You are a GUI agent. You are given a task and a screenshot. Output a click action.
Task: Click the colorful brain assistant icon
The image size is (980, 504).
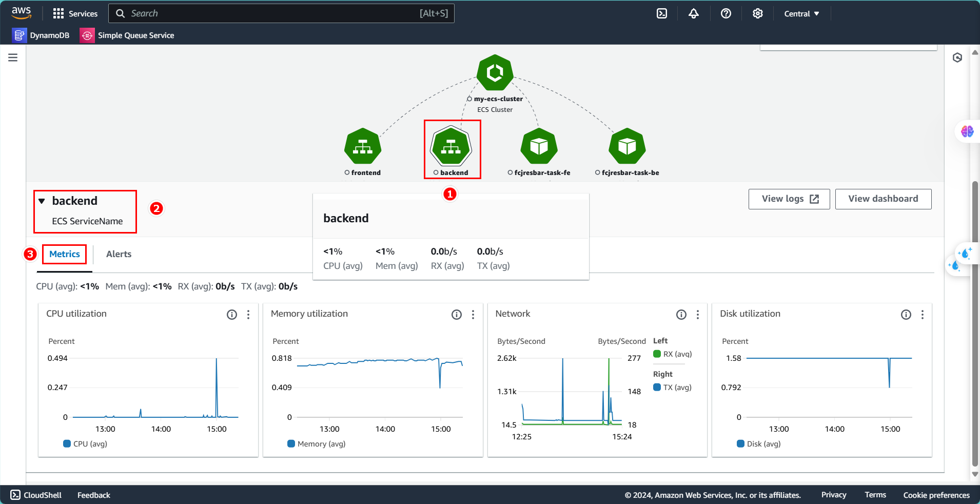(x=967, y=131)
